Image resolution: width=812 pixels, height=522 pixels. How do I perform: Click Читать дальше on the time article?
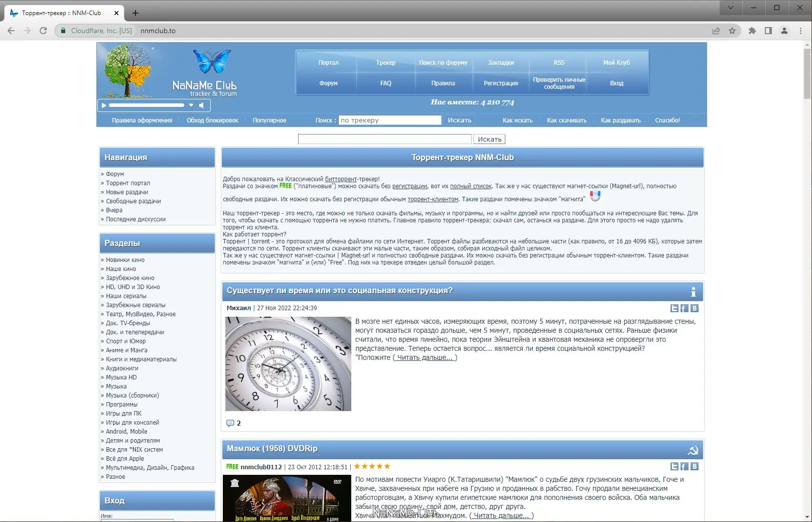click(425, 357)
